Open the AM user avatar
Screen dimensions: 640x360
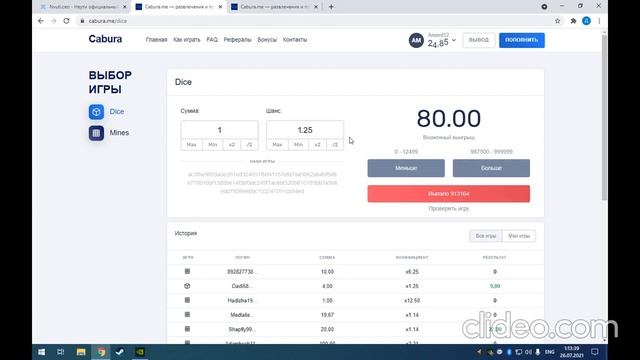pyautogui.click(x=416, y=40)
